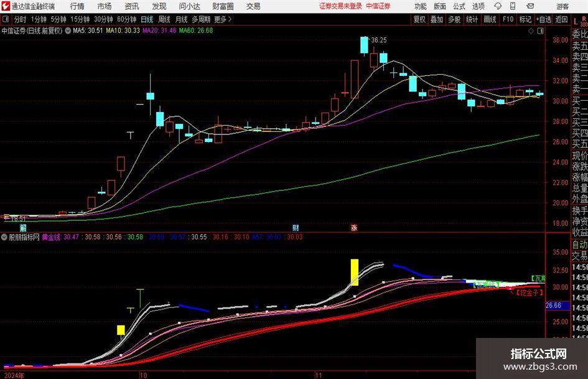Click the 26.66 highlighted axis value
Screen dimensions: 588x379
[554, 306]
